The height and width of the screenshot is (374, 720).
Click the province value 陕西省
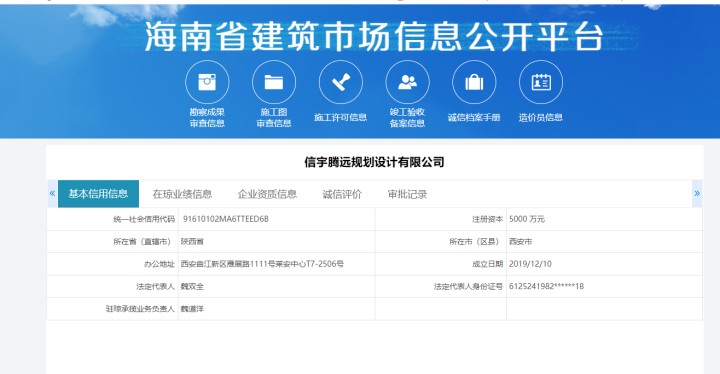(192, 242)
